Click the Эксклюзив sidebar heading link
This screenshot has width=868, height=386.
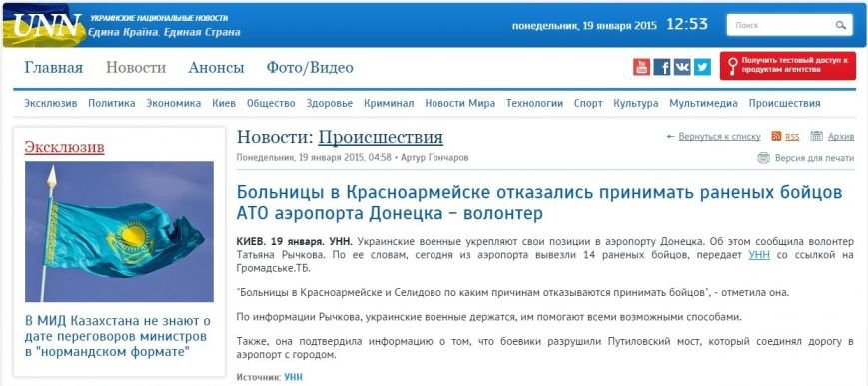64,148
